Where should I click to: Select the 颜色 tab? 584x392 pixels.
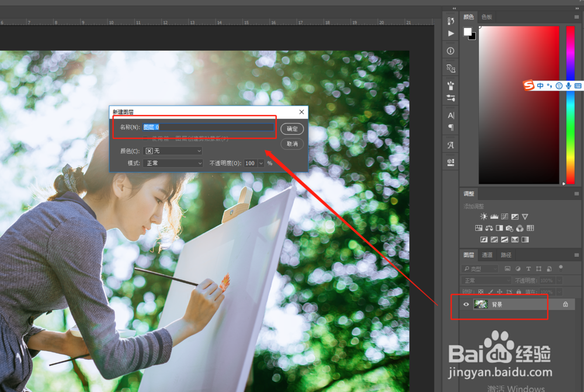[468, 17]
